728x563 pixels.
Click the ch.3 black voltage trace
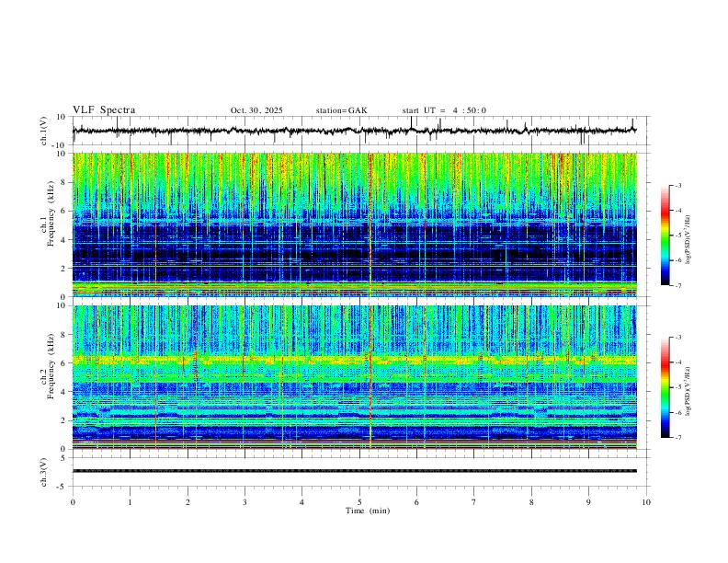pyautogui.click(x=355, y=471)
